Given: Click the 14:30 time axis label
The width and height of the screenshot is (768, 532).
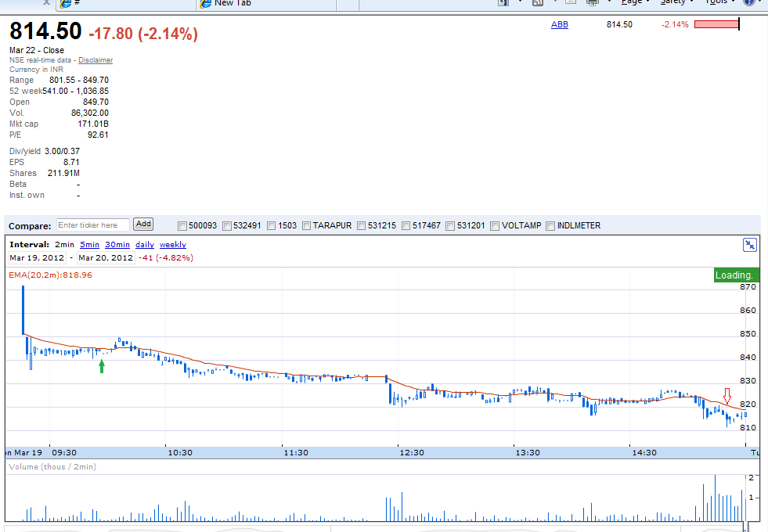Looking at the screenshot, I should point(644,453).
